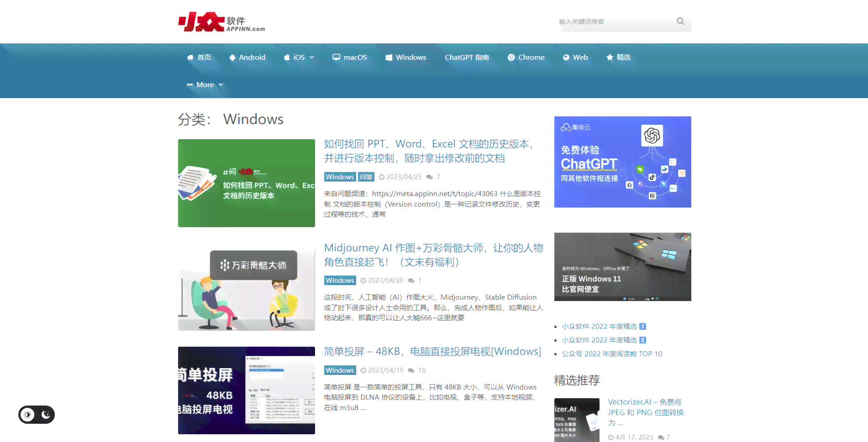Open the 免费体验 ChatGPT banner ad
868x442 pixels.
623,162
